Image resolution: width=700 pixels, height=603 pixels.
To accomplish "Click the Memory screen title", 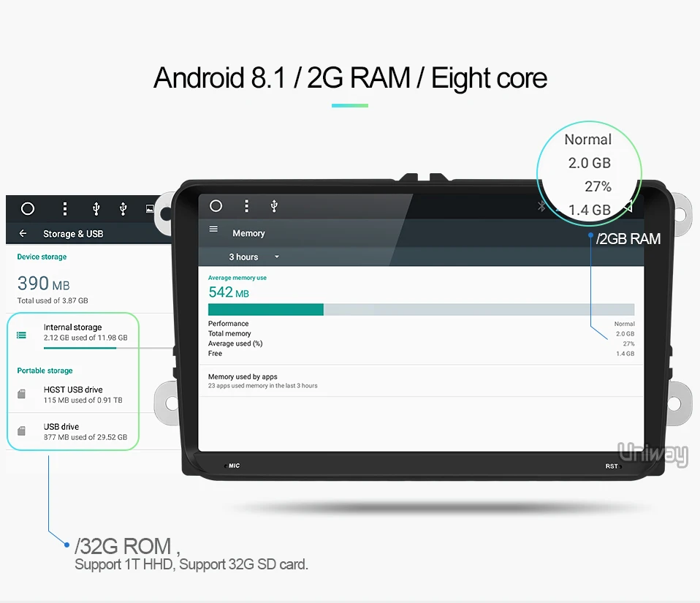I will point(248,233).
